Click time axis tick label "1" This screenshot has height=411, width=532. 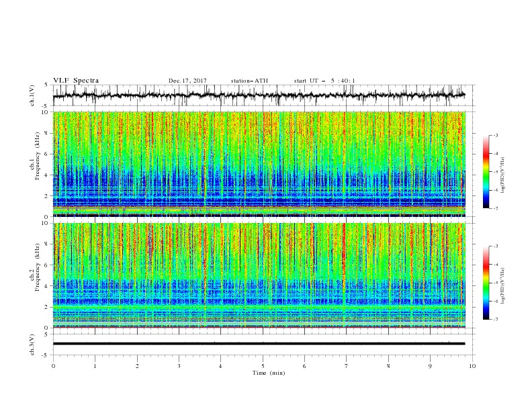click(x=95, y=366)
